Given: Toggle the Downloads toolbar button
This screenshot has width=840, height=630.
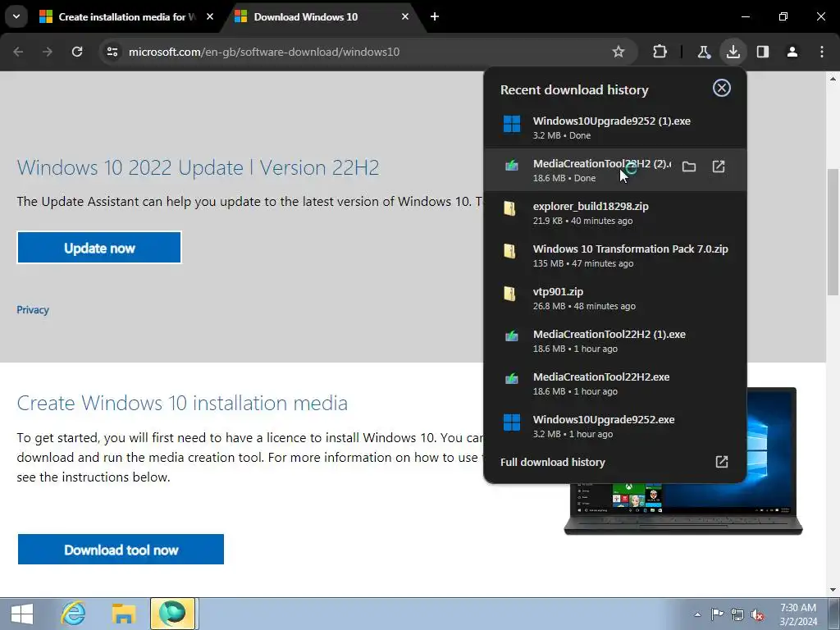Looking at the screenshot, I should pos(733,52).
